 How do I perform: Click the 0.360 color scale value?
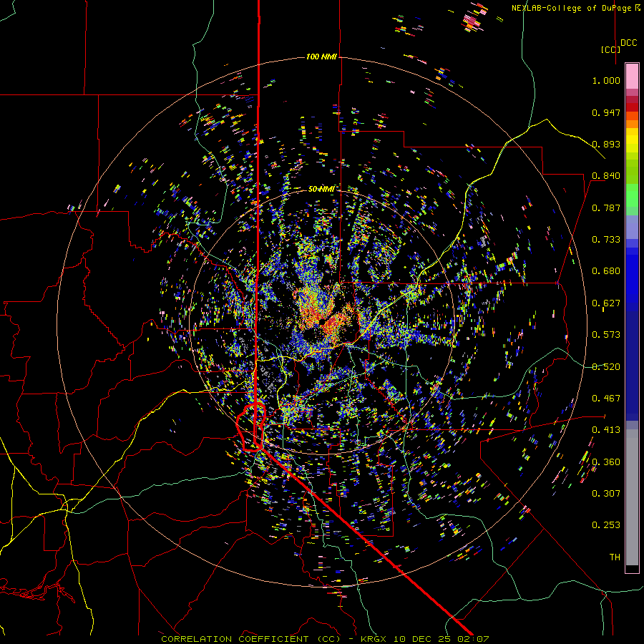point(606,462)
